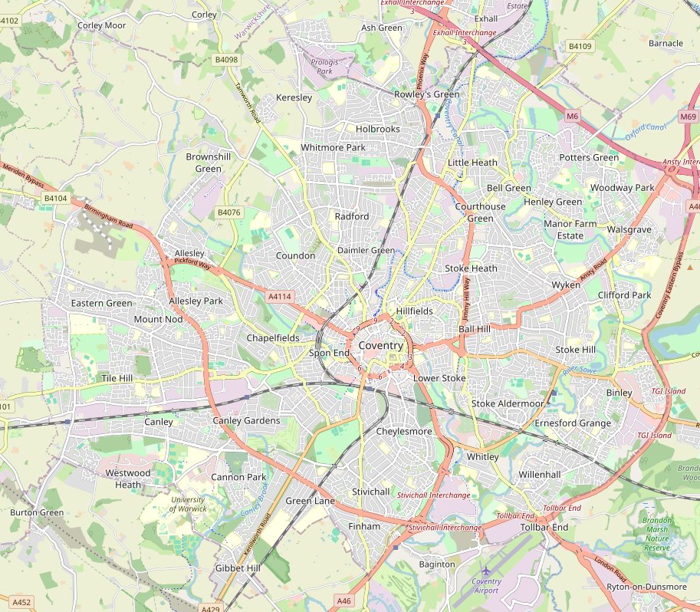This screenshot has height=612, width=700.
Task: Click the Brandon Marsh Nature Reserve label
Action: pyautogui.click(x=657, y=534)
